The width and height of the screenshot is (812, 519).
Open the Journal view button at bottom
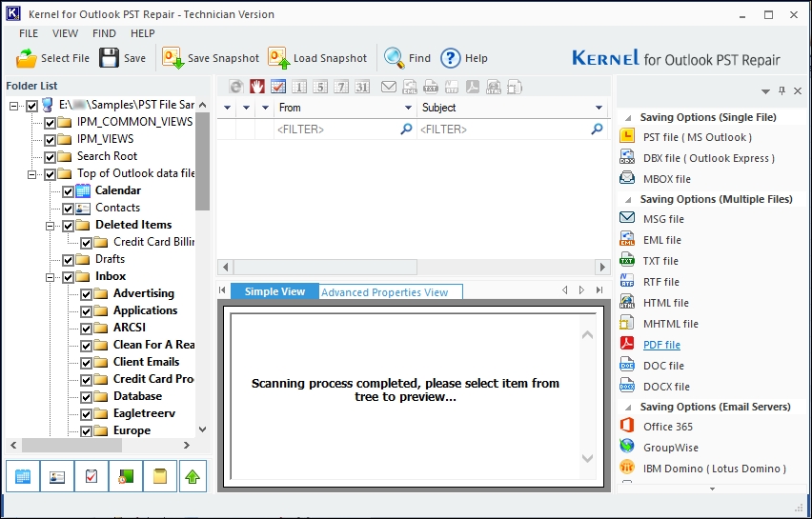(125, 476)
